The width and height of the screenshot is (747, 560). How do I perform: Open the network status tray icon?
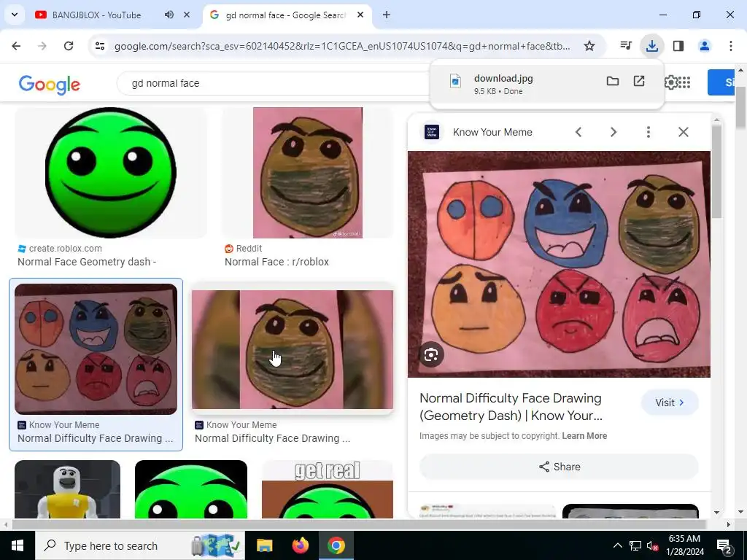click(635, 545)
